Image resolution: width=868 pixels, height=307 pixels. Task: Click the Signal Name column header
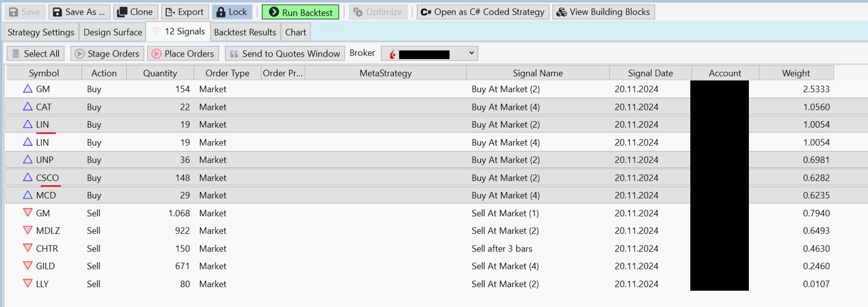click(x=538, y=73)
